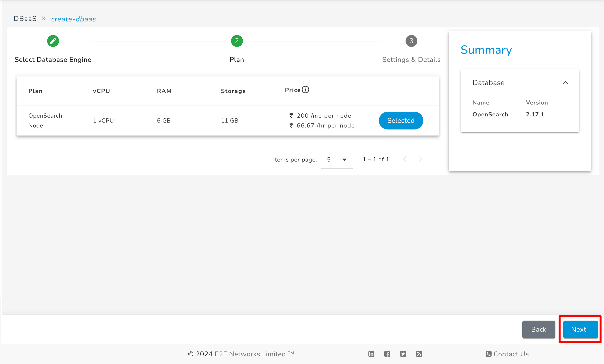Click the E2E Networks Limited copyright text

241,354
